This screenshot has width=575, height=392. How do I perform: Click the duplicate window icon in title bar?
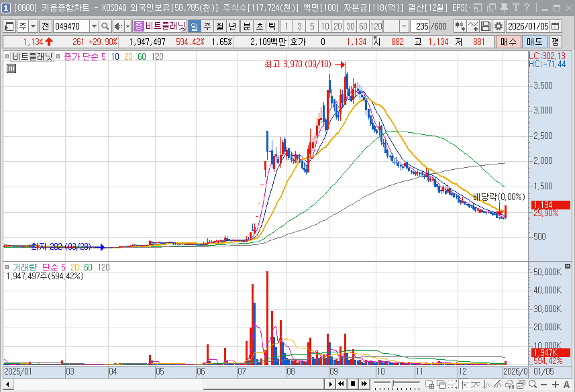coord(491,7)
